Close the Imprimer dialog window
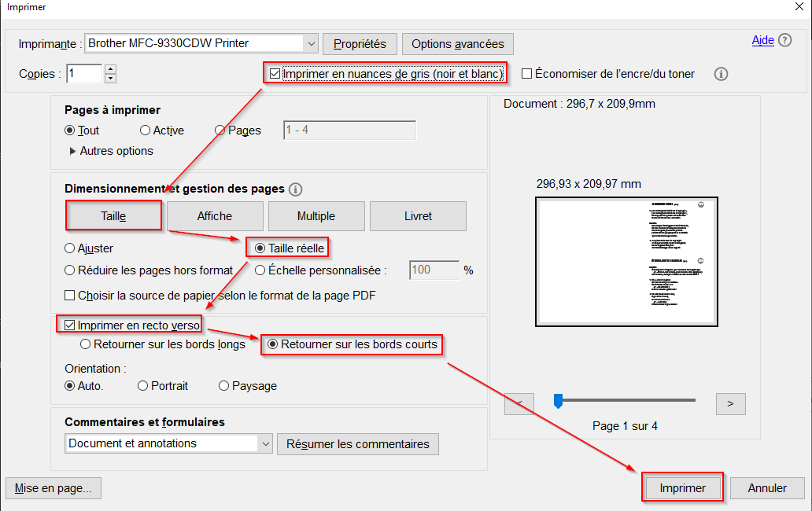The width and height of the screenshot is (812, 511). click(x=800, y=7)
